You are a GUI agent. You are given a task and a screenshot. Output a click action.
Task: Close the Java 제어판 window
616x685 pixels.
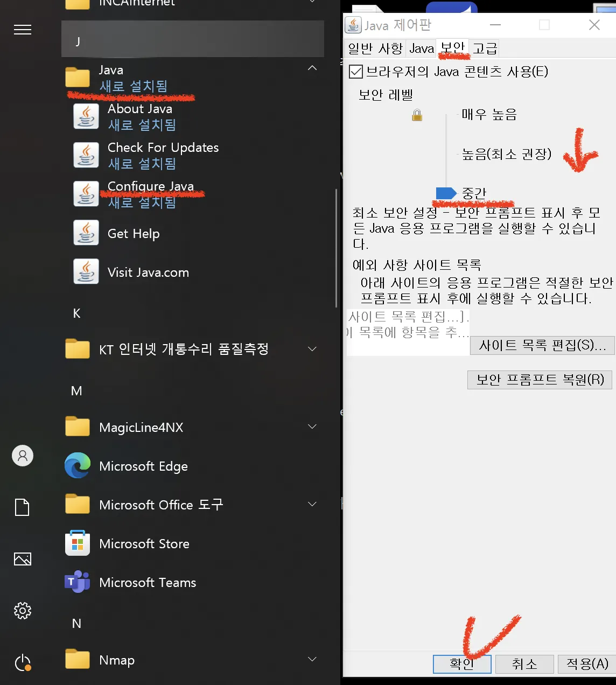594,25
